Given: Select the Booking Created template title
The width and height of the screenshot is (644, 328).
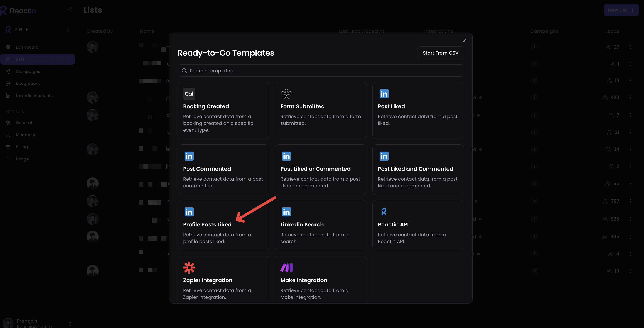Looking at the screenshot, I should point(206,106).
